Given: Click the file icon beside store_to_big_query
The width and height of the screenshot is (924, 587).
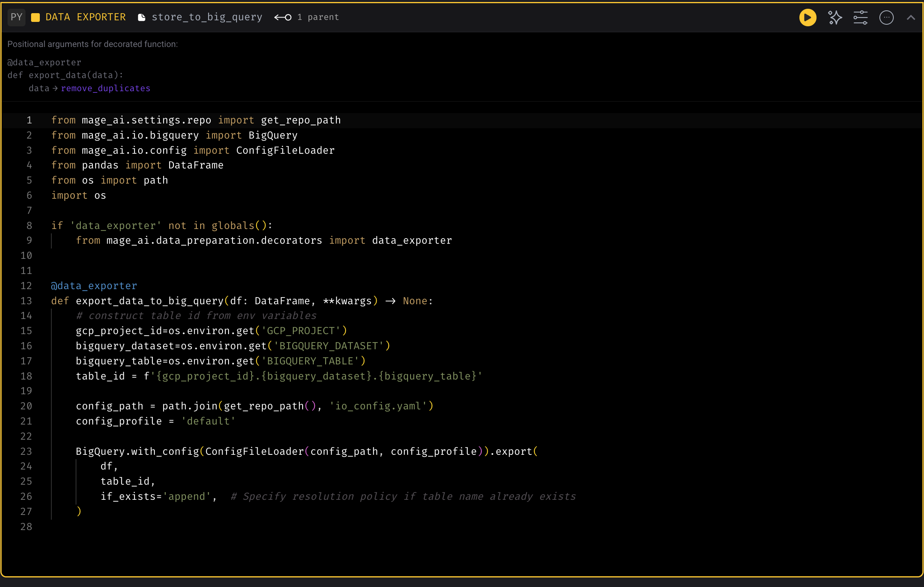Looking at the screenshot, I should coord(141,18).
